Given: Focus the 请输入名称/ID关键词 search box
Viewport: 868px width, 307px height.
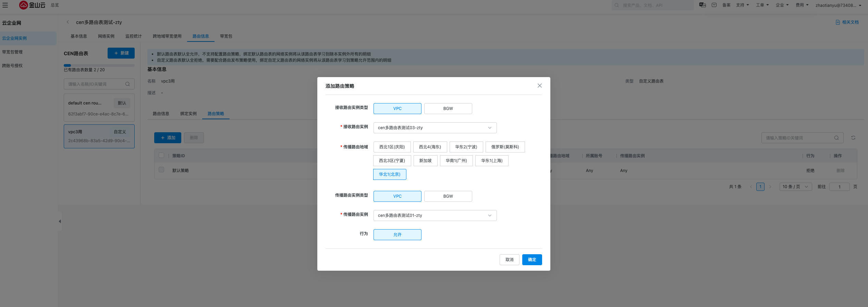Looking at the screenshot, I should point(99,84).
